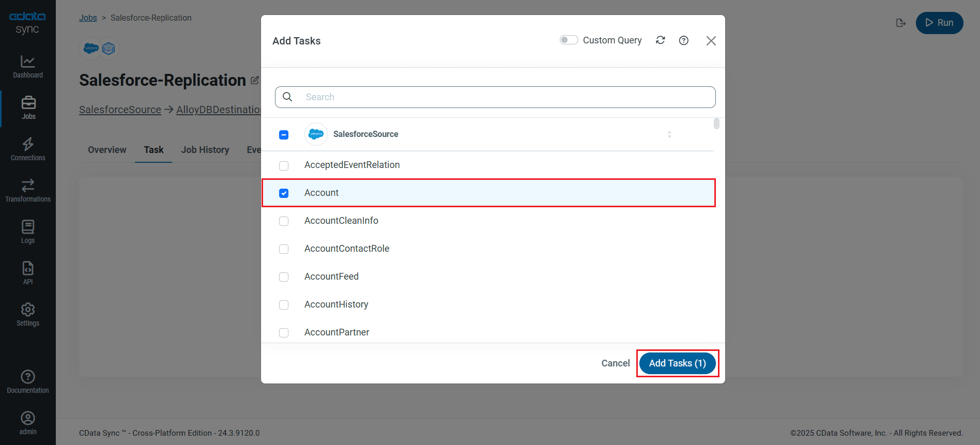Click the Add Tasks (1) button
The image size is (980, 445).
tap(677, 363)
